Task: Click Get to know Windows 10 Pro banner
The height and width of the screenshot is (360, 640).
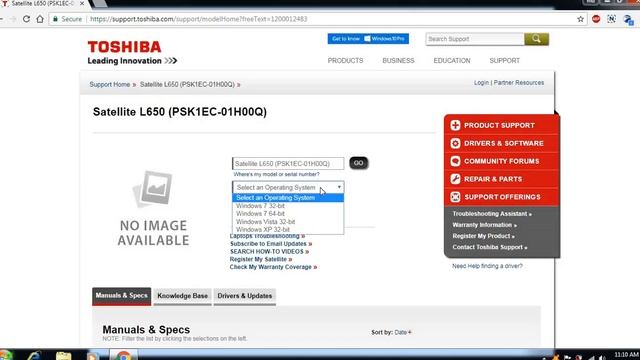Action: [368, 39]
